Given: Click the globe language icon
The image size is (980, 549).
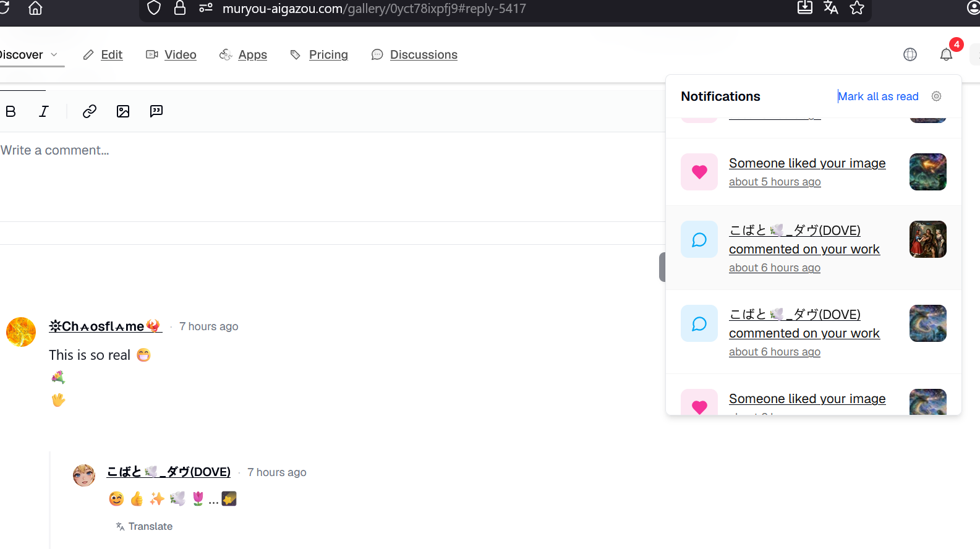Looking at the screenshot, I should click(x=910, y=54).
